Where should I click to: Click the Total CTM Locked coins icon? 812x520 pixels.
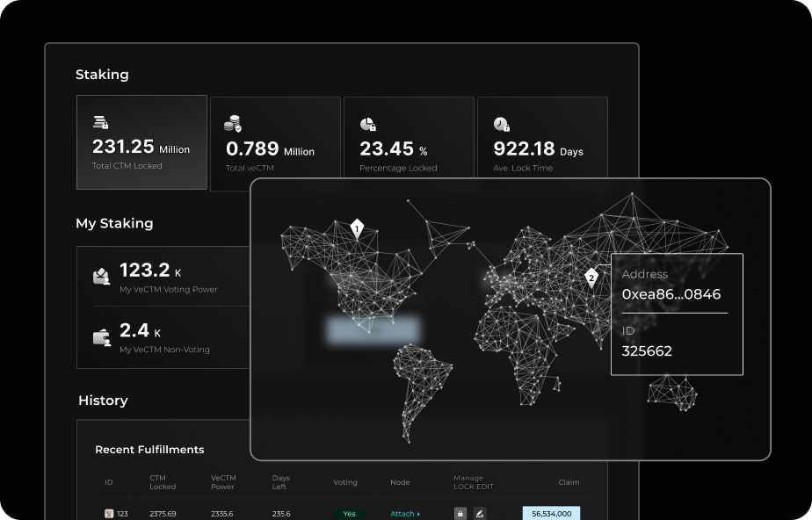coord(100,122)
